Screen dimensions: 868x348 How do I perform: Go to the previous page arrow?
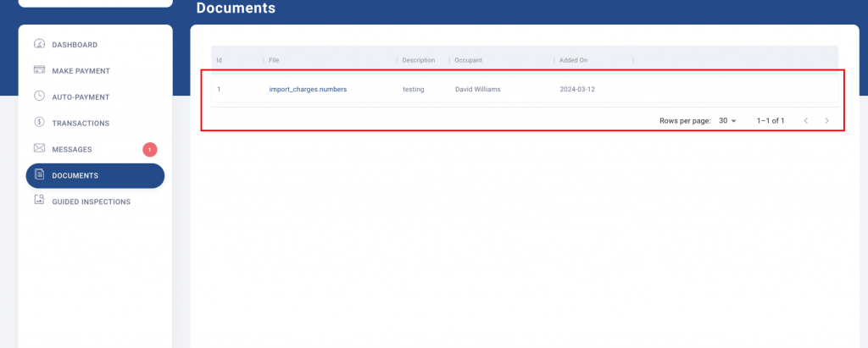pyautogui.click(x=805, y=121)
